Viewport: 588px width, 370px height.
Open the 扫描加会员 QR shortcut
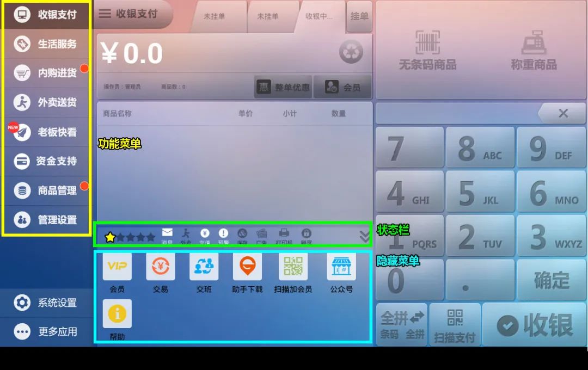point(293,273)
